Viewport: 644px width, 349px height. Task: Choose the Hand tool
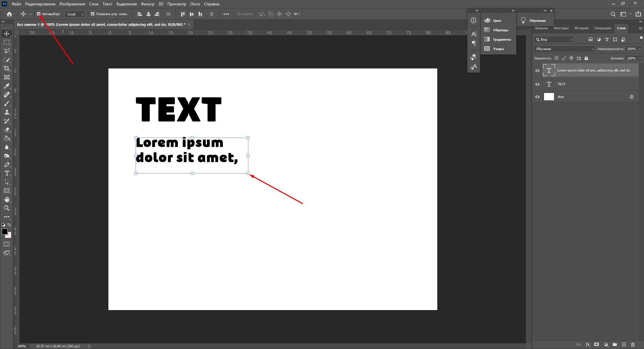tap(7, 200)
